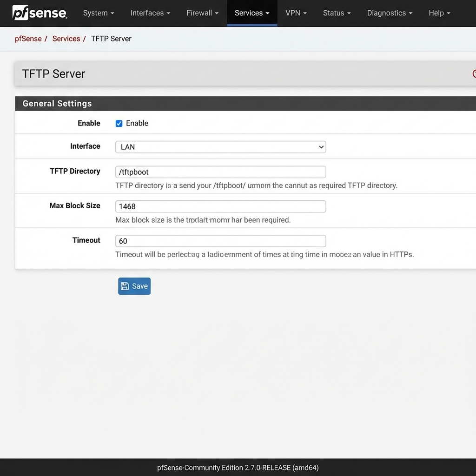Click the General Settings panel header
Viewport: 476px width, 476px height.
(57, 103)
